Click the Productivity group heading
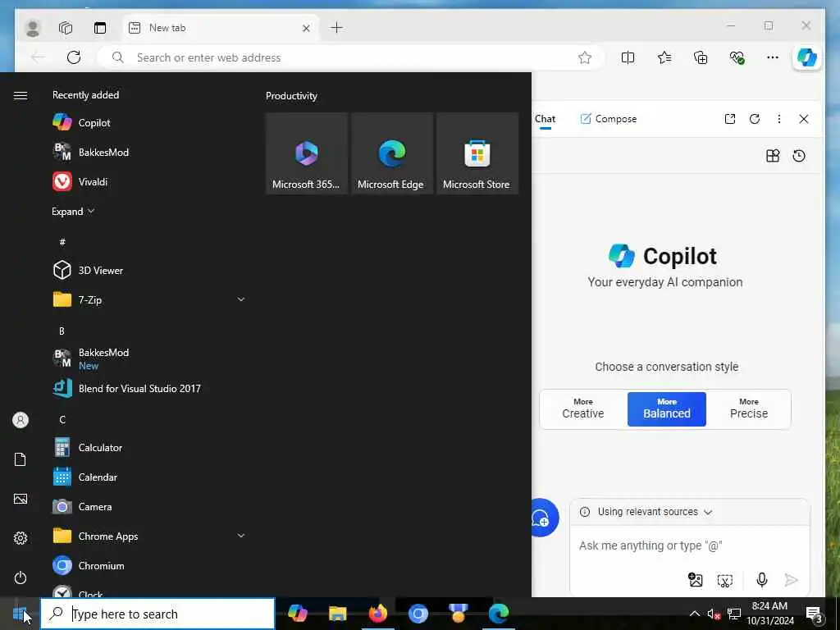This screenshot has width=840, height=630. point(291,96)
